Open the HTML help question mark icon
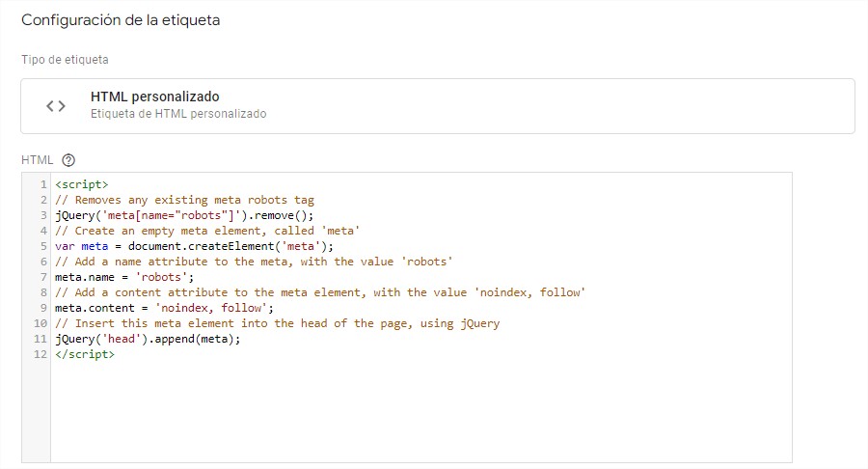Image resolution: width=868 pixels, height=469 pixels. [x=68, y=160]
